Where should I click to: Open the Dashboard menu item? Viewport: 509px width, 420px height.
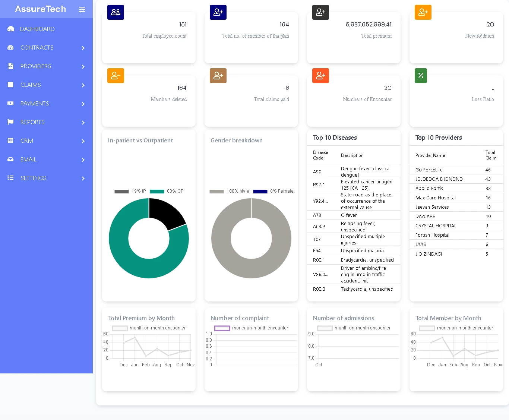(x=37, y=29)
